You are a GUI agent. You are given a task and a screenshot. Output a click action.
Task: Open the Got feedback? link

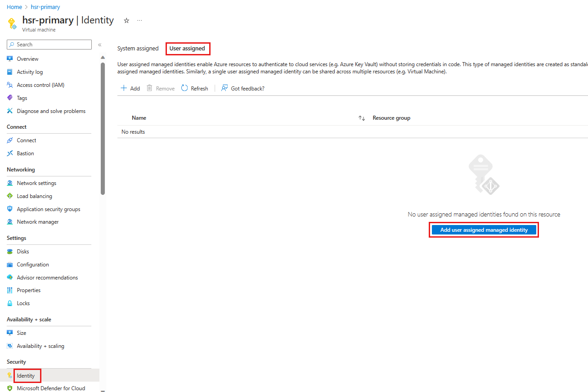(243, 89)
